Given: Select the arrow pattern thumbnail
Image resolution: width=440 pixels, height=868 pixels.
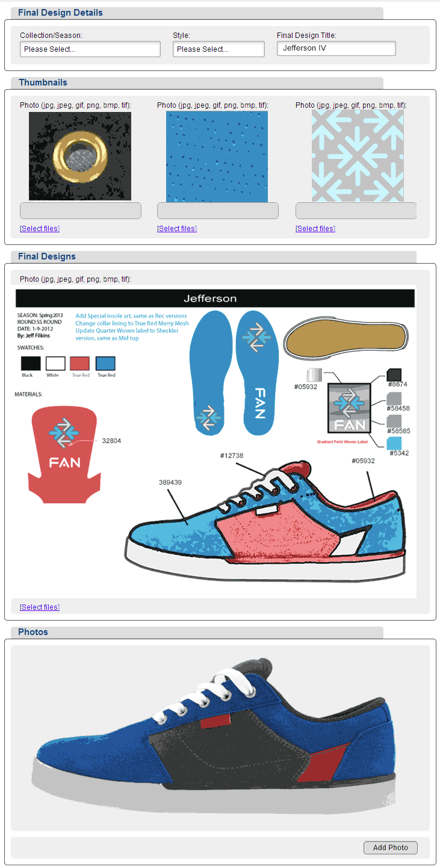Looking at the screenshot, I should click(x=358, y=155).
